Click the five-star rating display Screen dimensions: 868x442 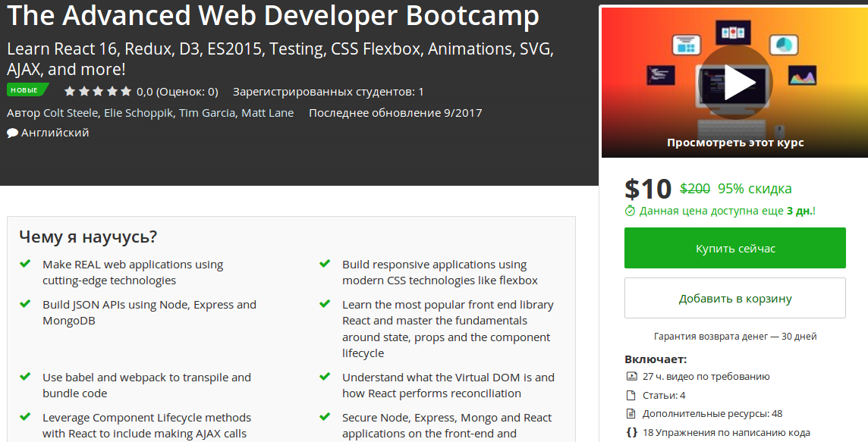[98, 90]
